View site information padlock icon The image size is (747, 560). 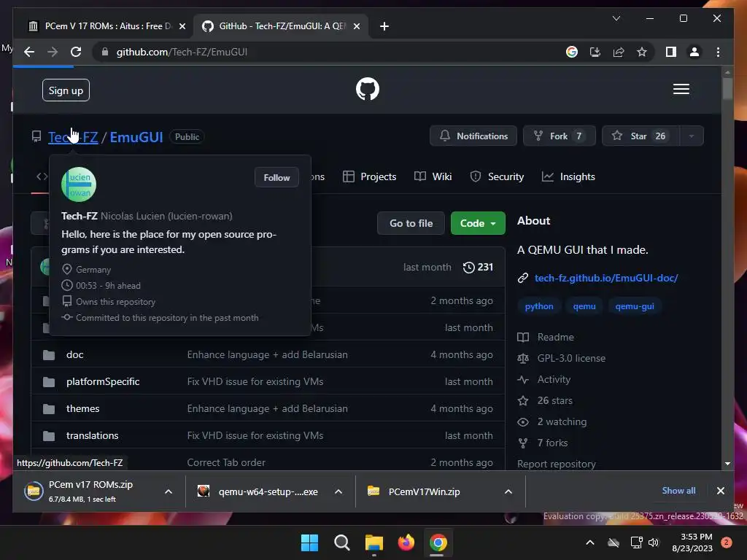(105, 52)
